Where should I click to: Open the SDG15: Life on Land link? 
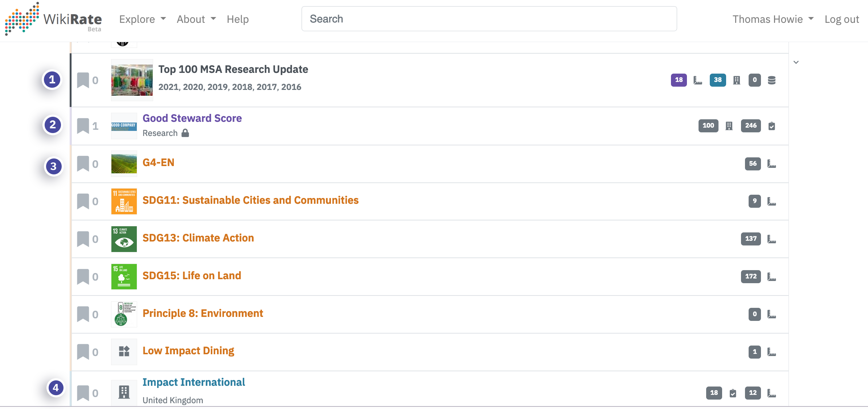(x=192, y=276)
